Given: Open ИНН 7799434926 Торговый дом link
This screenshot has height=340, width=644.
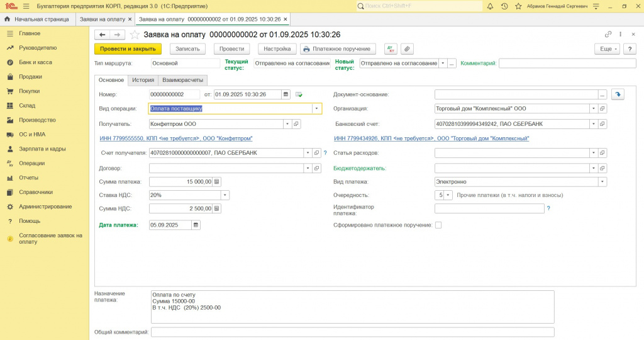Looking at the screenshot, I should click(x=431, y=139).
